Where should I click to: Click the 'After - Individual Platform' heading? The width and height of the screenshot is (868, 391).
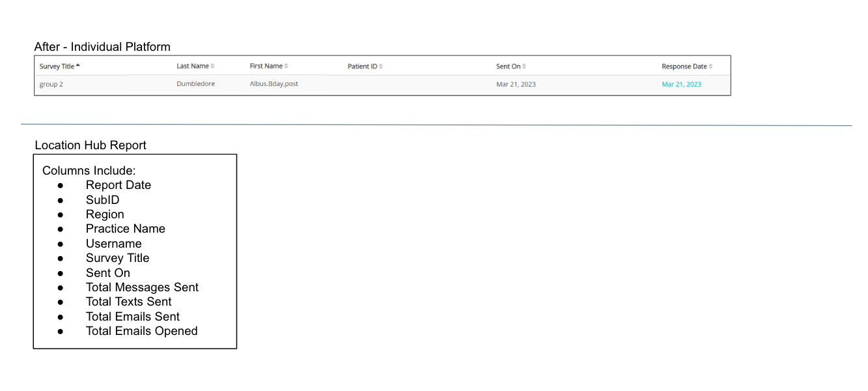[x=102, y=47]
